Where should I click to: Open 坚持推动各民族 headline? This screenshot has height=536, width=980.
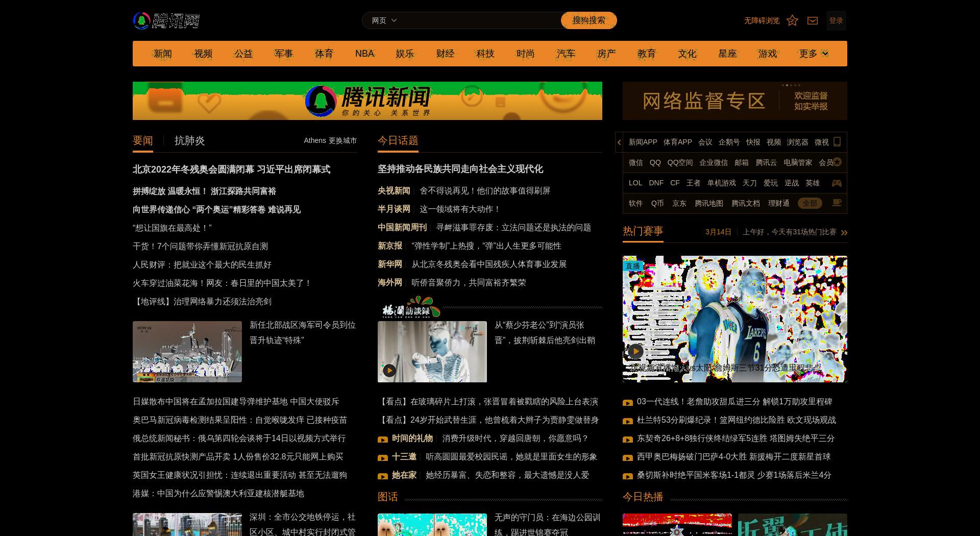[460, 169]
